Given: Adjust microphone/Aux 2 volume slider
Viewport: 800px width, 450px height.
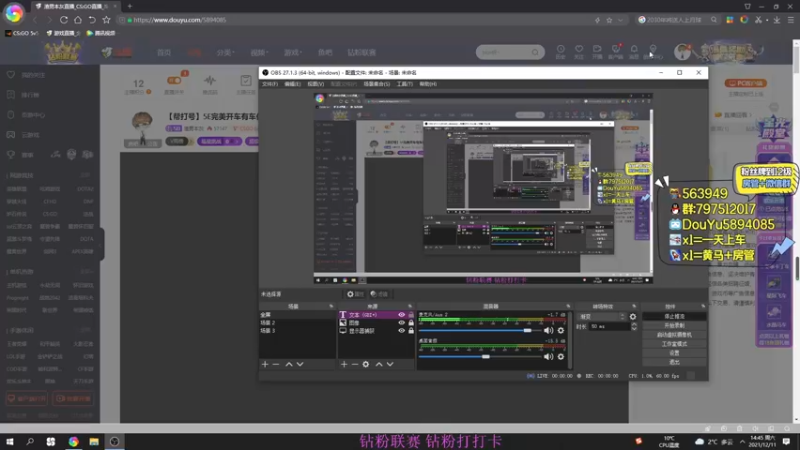Looking at the screenshot, I should pyautogui.click(x=480, y=331).
